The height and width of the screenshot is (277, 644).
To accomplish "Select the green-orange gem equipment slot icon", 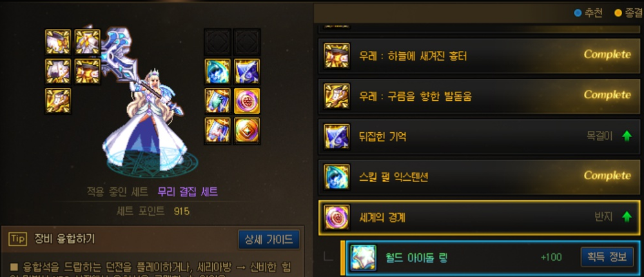I will (247, 130).
